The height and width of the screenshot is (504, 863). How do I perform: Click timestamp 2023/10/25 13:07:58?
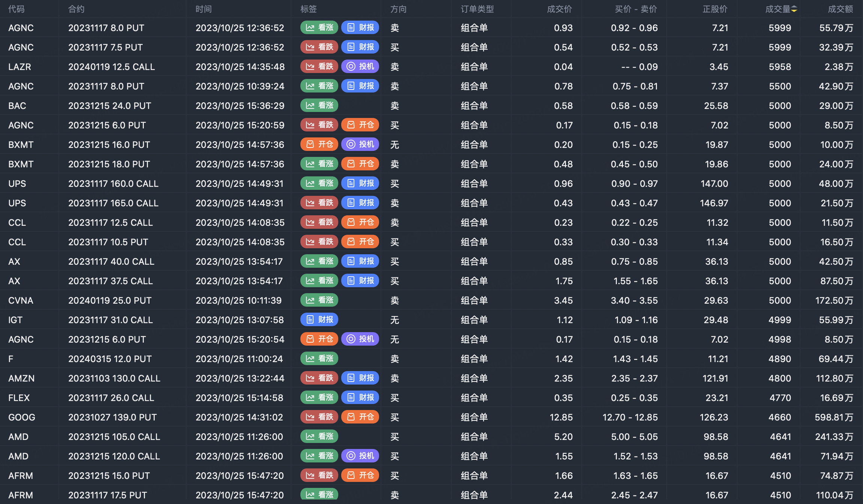click(x=240, y=320)
